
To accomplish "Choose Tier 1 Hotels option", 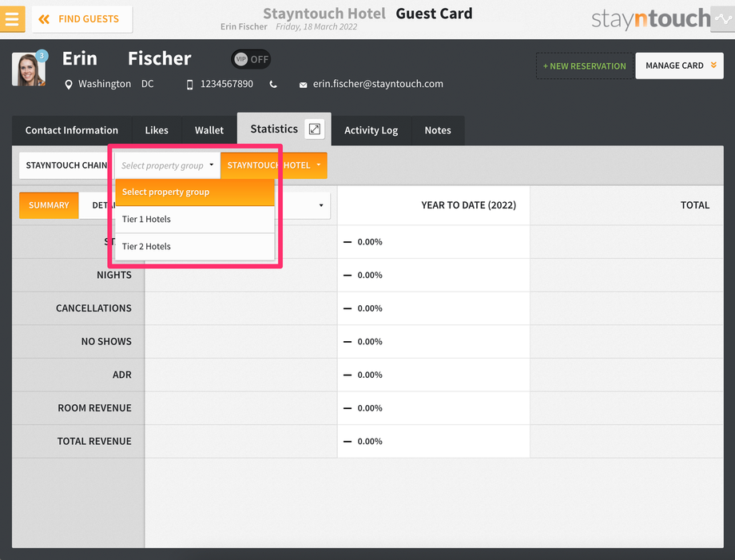I will (x=194, y=220).
